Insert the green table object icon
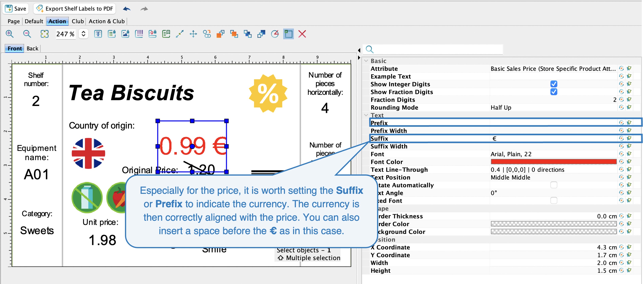The width and height of the screenshot is (644, 284). [x=166, y=34]
